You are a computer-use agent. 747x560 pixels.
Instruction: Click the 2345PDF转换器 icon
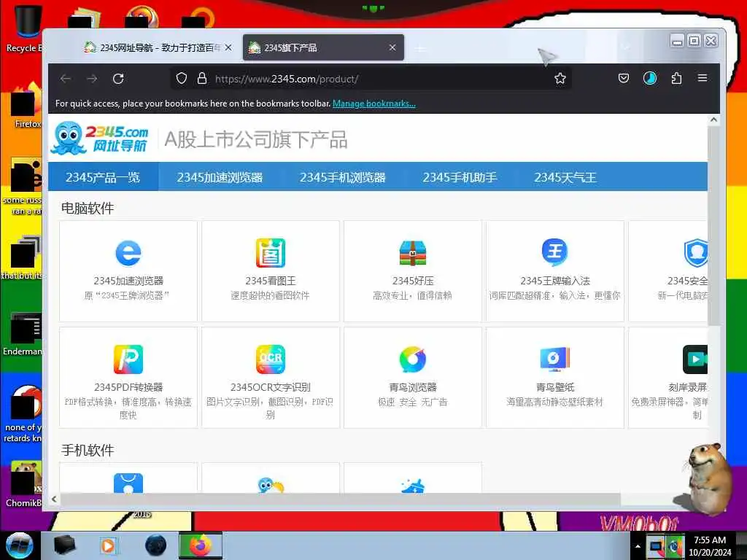[x=128, y=359]
